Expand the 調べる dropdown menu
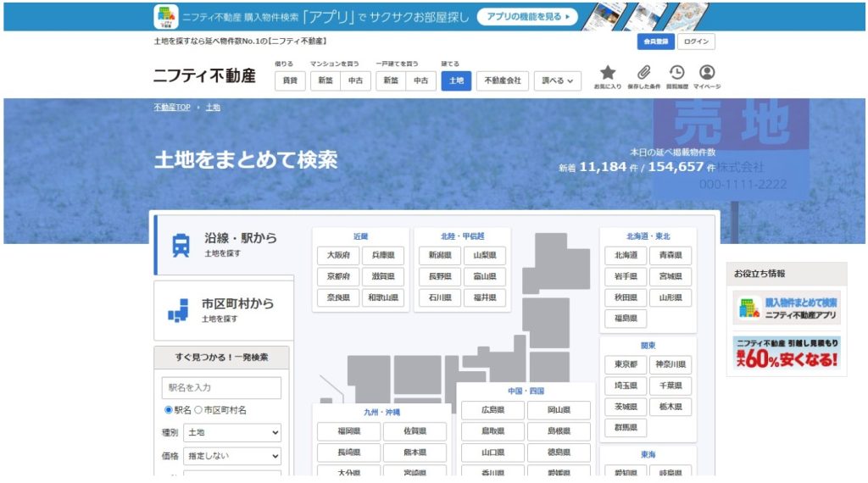868x483 pixels. (558, 80)
